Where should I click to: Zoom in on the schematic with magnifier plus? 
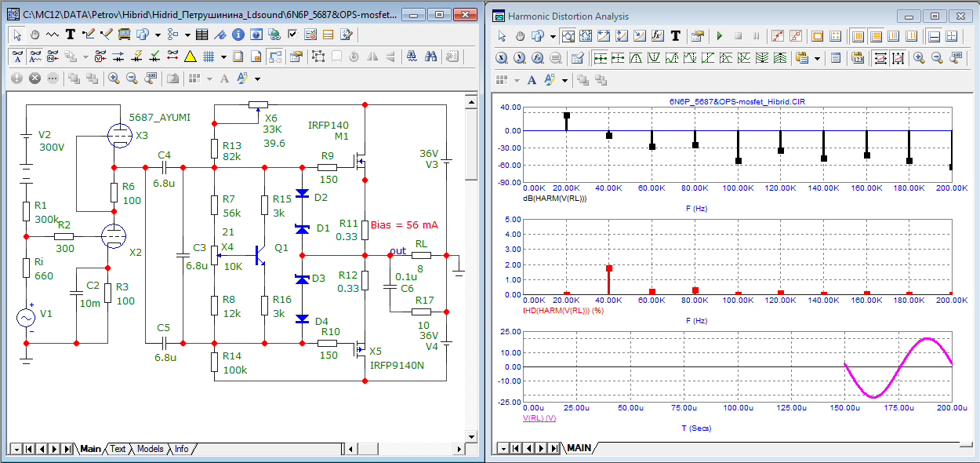tap(114, 78)
